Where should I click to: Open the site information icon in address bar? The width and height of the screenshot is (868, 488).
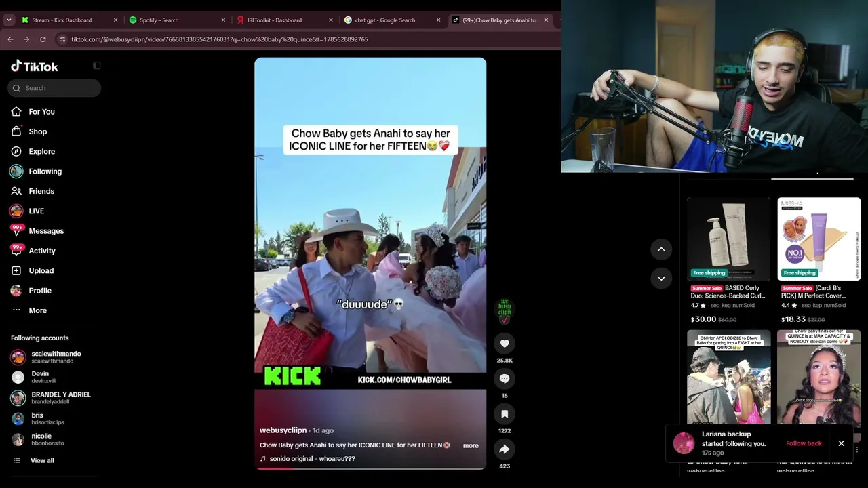[x=62, y=39]
